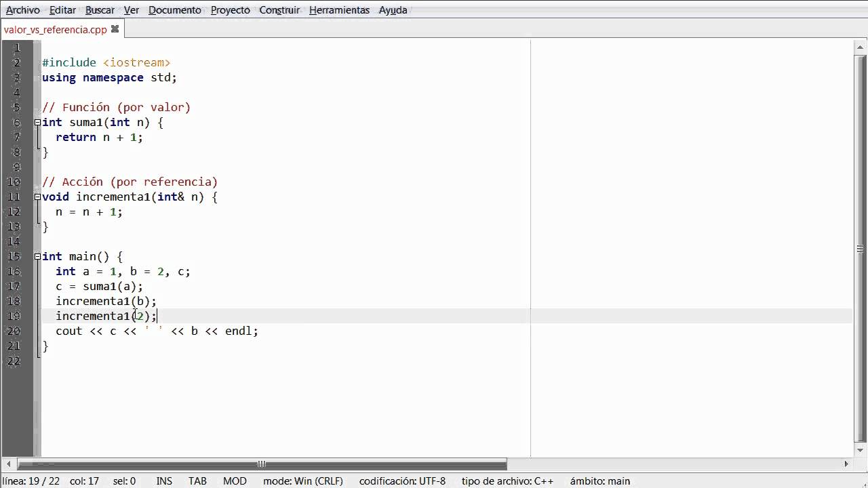Image resolution: width=868 pixels, height=488 pixels.
Task: Click the 'n = n + 1;' statement
Action: click(x=89, y=211)
